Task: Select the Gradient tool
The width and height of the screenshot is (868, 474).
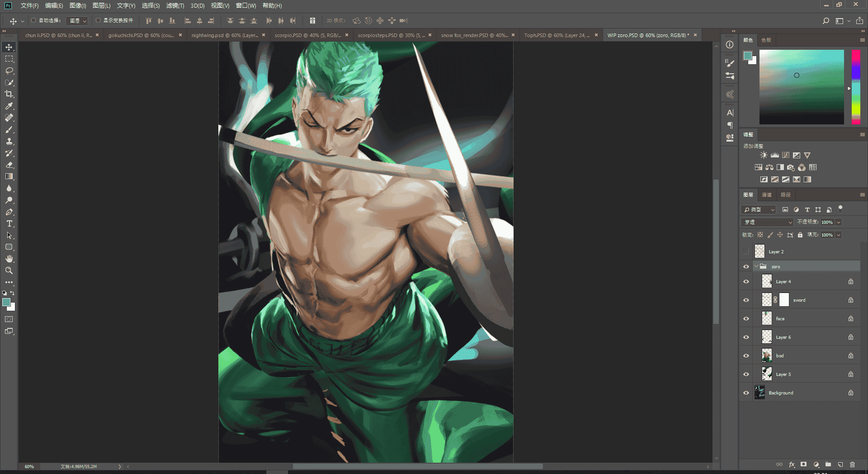Action: click(9, 176)
